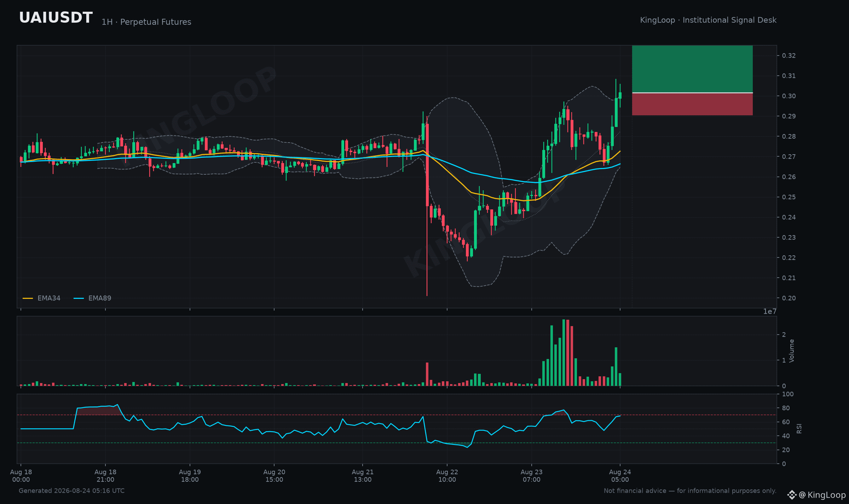
Task: Click the EMA89 legend label
Action: 100,298
